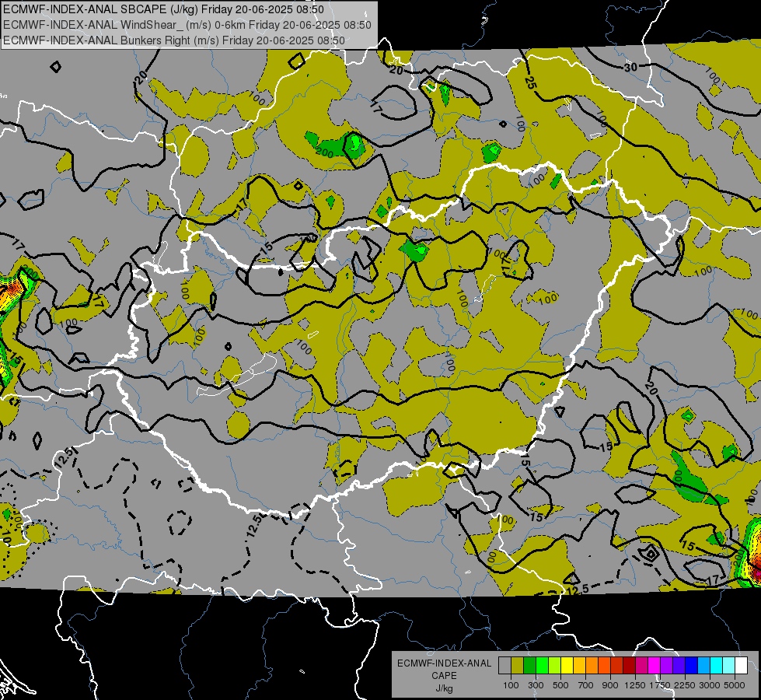The height and width of the screenshot is (700, 761).
Task: Click the J/kg unit label in the legend
Action: pos(444,688)
